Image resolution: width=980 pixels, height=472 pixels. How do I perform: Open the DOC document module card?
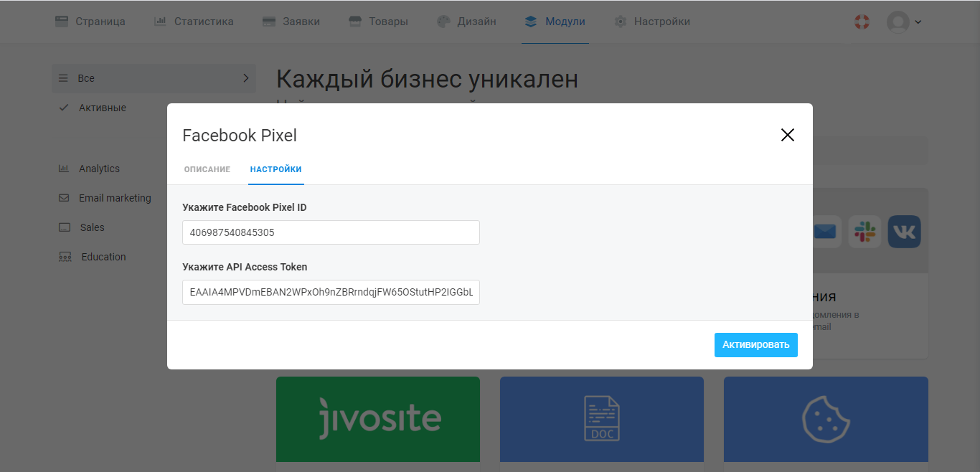pos(602,420)
